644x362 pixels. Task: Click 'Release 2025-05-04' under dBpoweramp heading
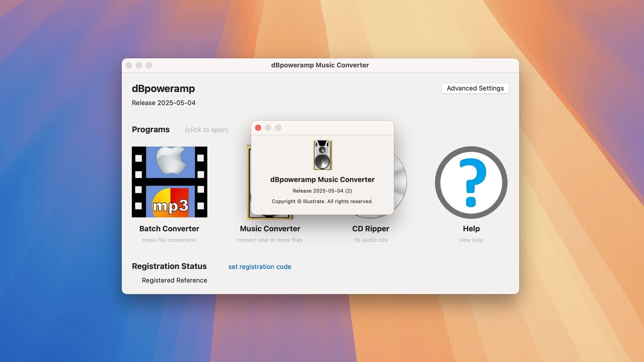tap(164, 103)
